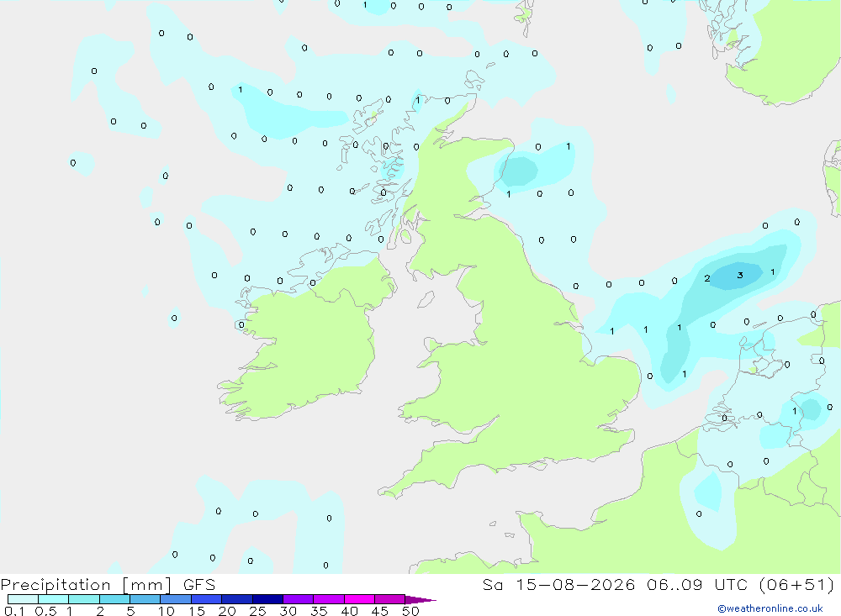
Task: Click the 35–40 mm legend color swatch
Action: [x=329, y=599]
